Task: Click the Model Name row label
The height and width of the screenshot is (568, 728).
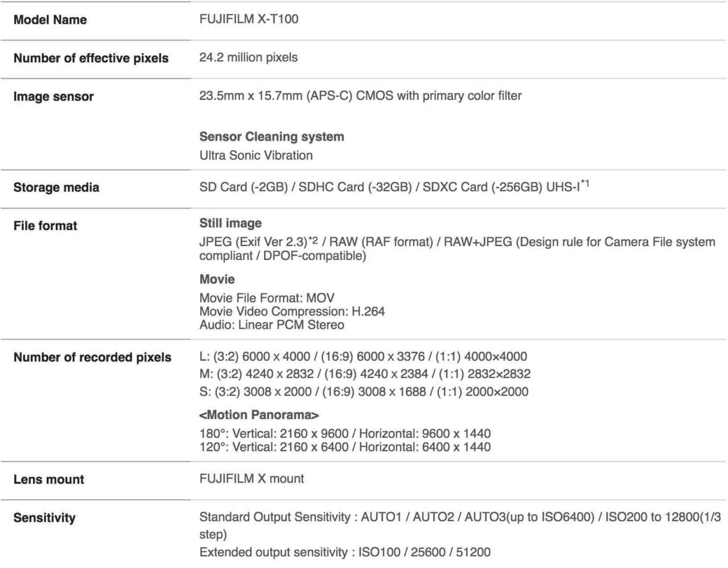Action: pyautogui.click(x=50, y=20)
